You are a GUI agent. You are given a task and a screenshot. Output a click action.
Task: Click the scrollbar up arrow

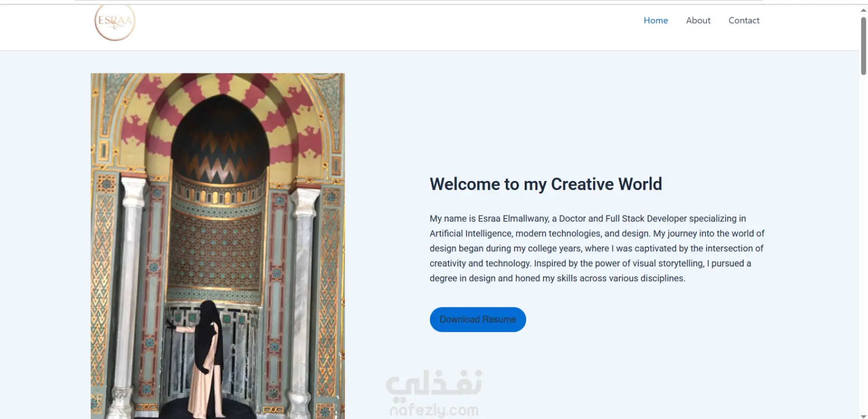click(863, 10)
